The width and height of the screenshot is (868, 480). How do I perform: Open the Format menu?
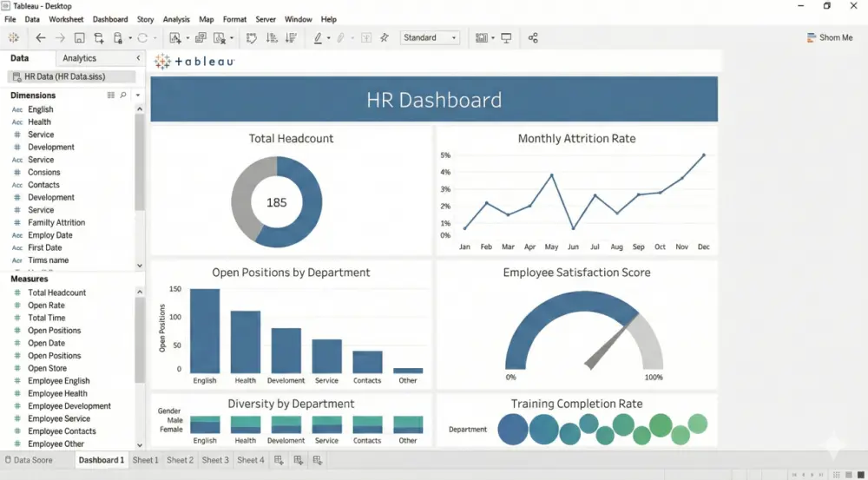coord(234,19)
